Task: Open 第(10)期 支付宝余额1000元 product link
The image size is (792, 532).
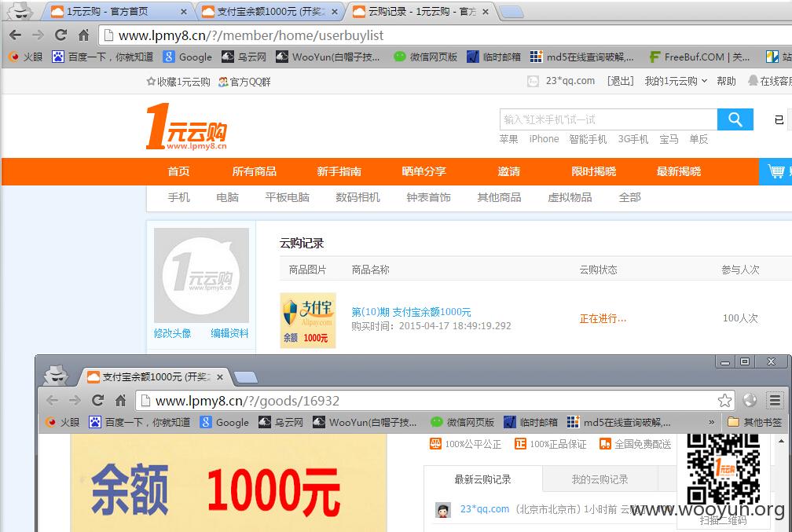Action: [x=411, y=312]
